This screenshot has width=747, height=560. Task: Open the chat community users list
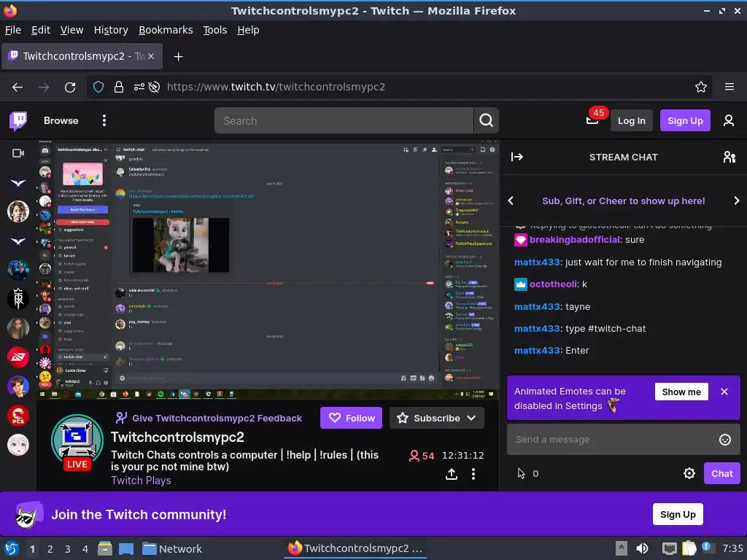click(x=729, y=157)
